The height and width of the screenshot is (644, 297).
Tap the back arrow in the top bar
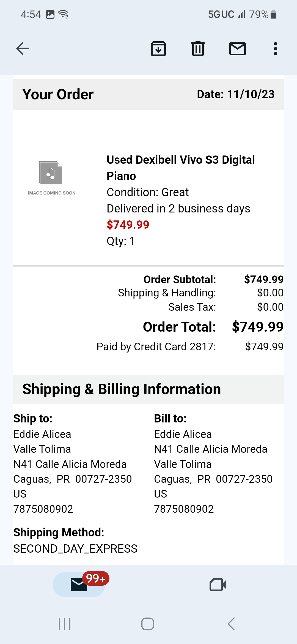pyautogui.click(x=23, y=49)
